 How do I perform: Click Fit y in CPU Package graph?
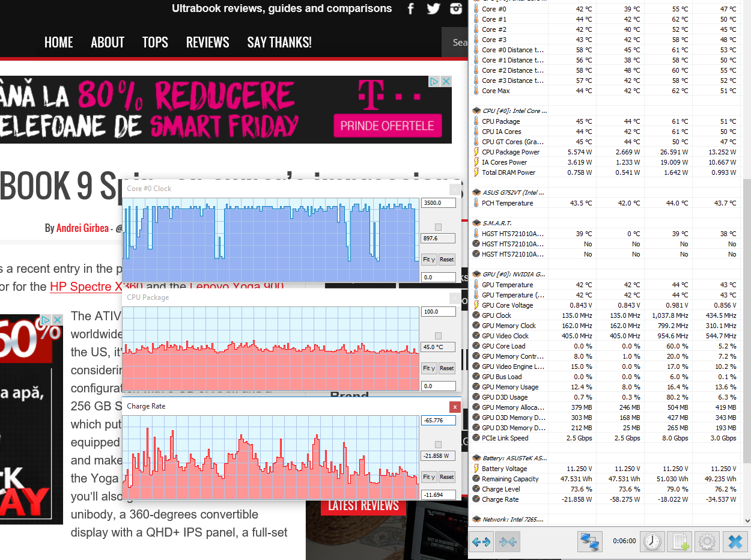click(429, 368)
